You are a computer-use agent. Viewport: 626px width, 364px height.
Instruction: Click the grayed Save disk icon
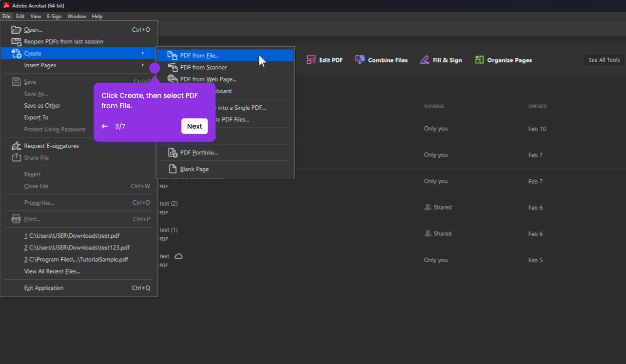[x=17, y=82]
